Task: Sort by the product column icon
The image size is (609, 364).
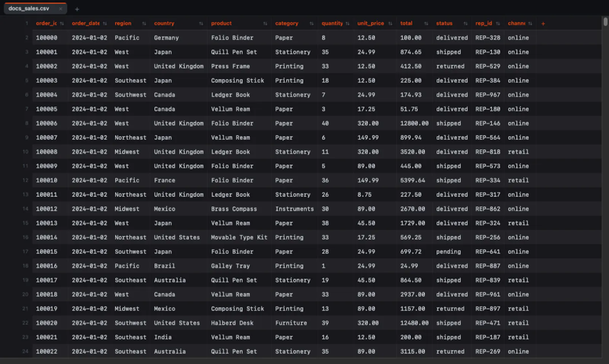Action: click(x=265, y=24)
